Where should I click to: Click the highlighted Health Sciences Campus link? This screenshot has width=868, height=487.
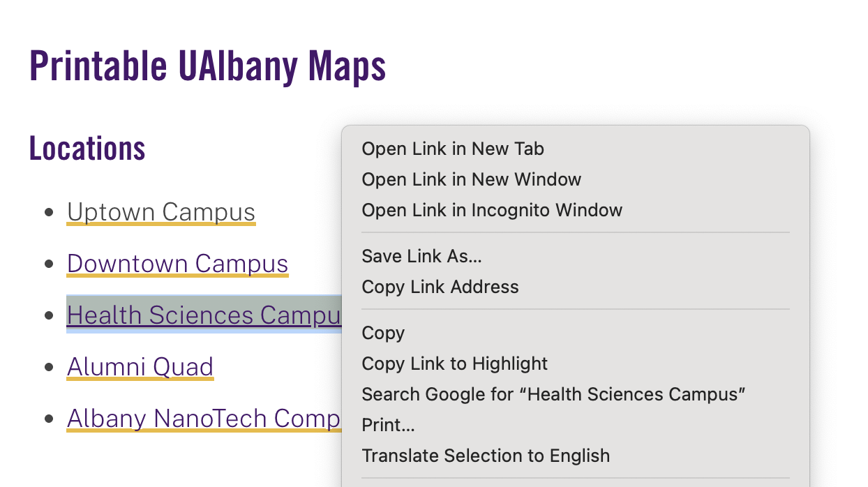[x=203, y=315]
